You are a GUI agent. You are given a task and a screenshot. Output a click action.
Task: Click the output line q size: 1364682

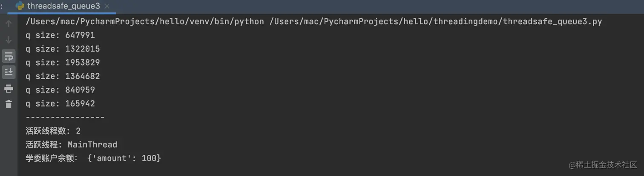(63, 76)
